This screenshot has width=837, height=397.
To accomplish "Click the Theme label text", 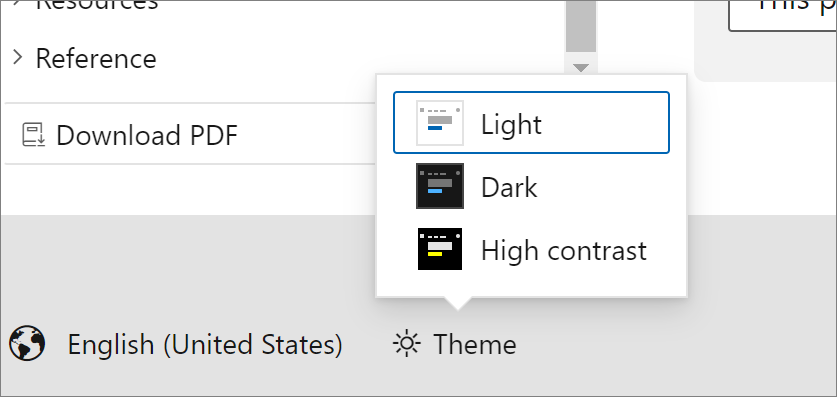I will click(x=475, y=344).
